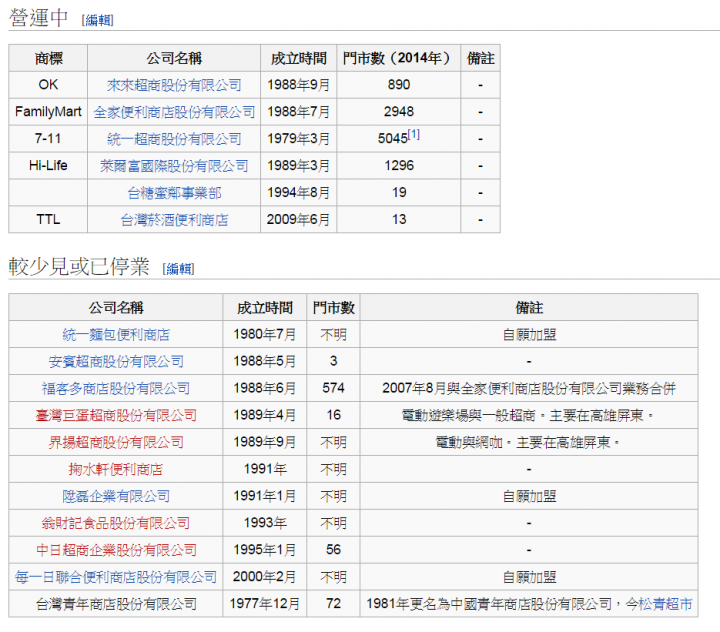Click store count 13 for TTL
The width and height of the screenshot is (720, 632).
399,220
